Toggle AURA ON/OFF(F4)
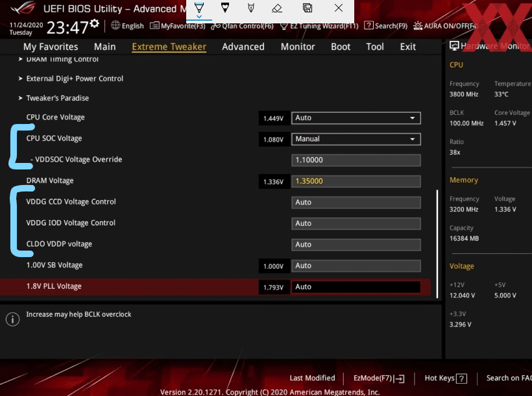Image resolution: width=532 pixels, height=396 pixels. pyautogui.click(x=446, y=26)
